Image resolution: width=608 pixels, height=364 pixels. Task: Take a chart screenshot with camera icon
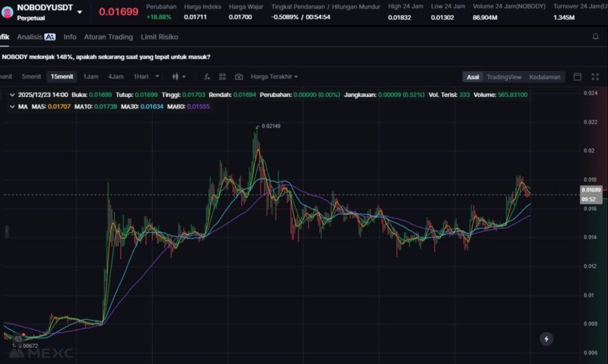[239, 77]
